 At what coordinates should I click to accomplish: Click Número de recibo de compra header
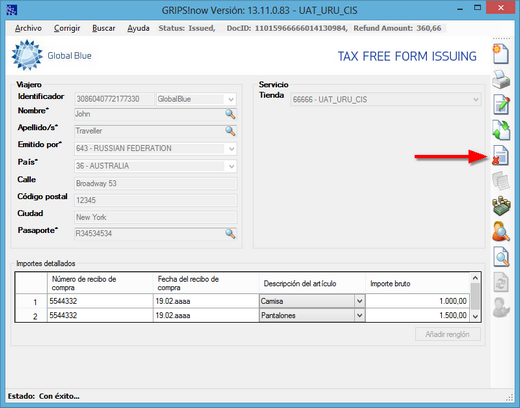(100, 284)
